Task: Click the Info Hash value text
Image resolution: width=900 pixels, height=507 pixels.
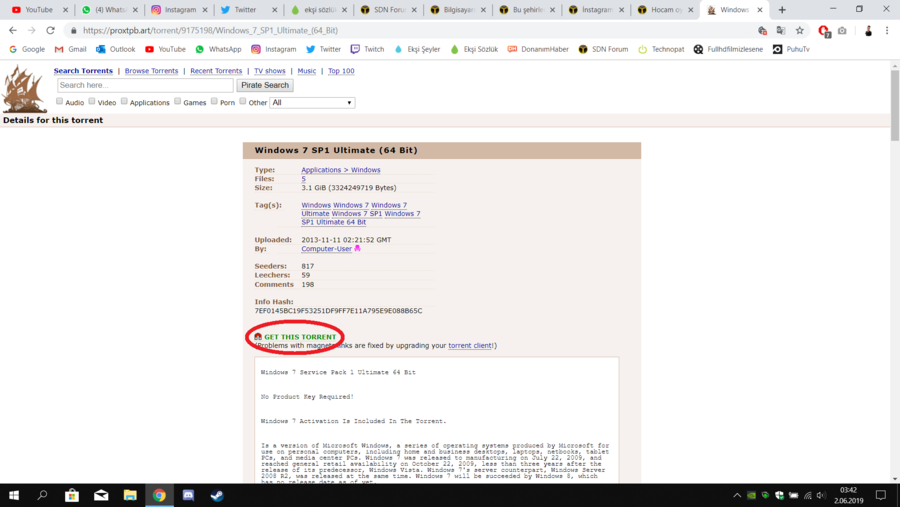Action: pyautogui.click(x=338, y=311)
